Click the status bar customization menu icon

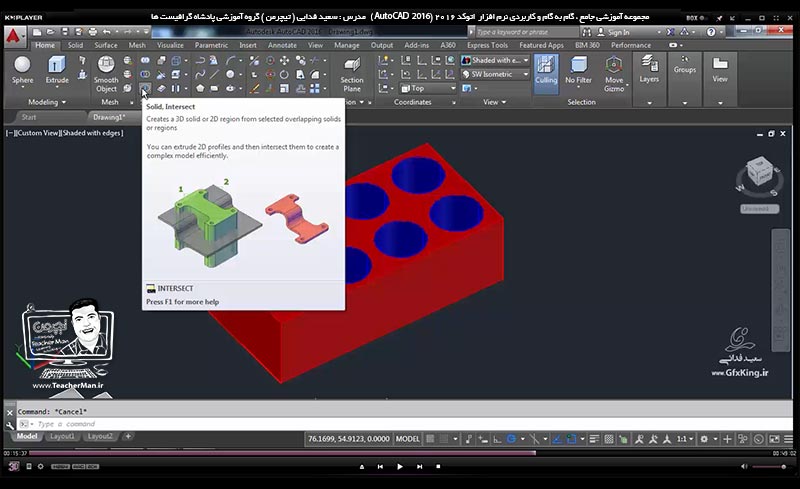point(789,439)
